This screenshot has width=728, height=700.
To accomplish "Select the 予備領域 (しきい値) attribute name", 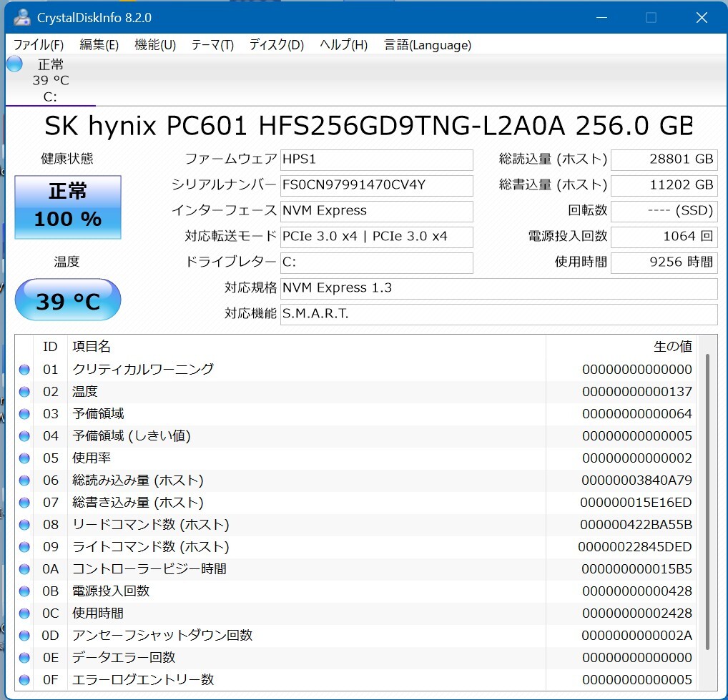I will [x=132, y=436].
